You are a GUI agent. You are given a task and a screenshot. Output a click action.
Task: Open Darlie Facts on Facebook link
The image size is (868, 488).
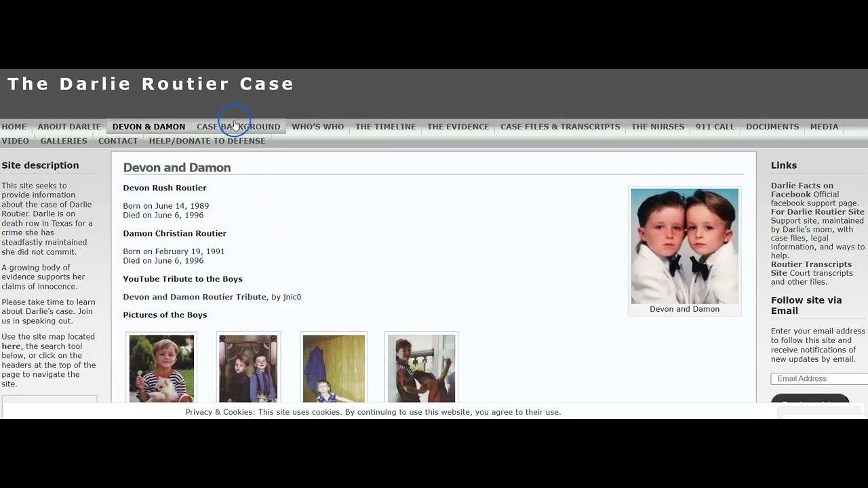[802, 190]
